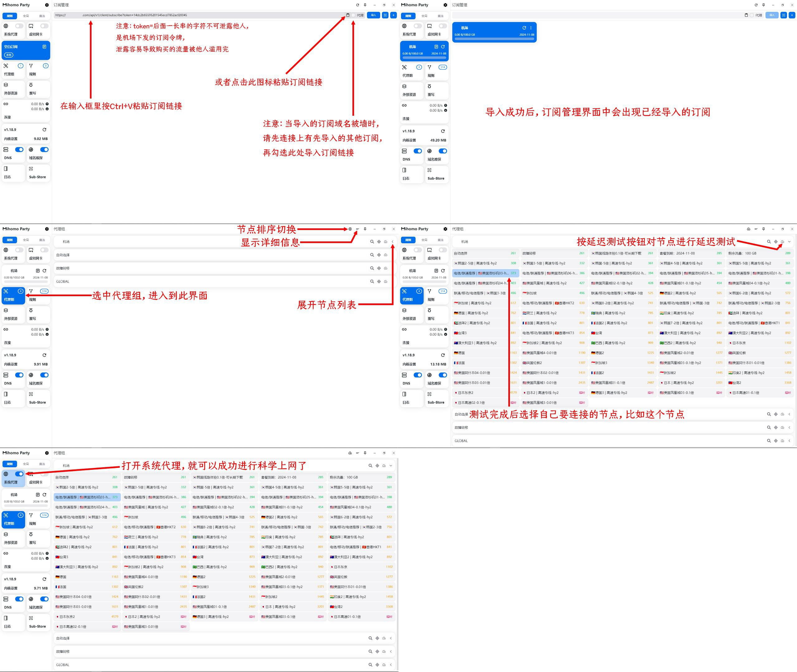Viewport: 797px width, 672px height.
Task: Enable 虚拟网卡 switch above the 空白订阅 card
Action: (44, 26)
